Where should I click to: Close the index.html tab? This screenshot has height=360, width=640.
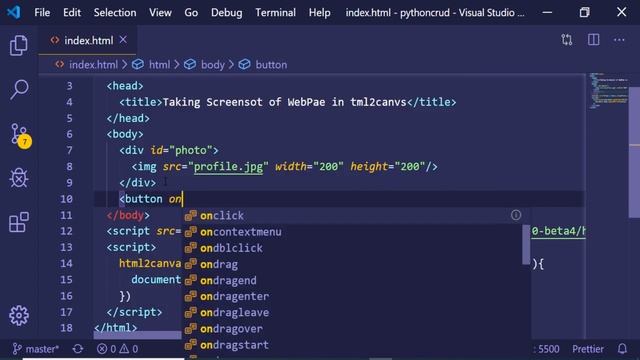coord(123,40)
